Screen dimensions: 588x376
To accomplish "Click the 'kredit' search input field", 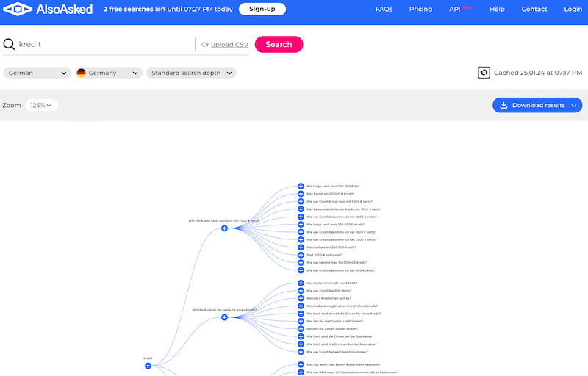I will (103, 44).
